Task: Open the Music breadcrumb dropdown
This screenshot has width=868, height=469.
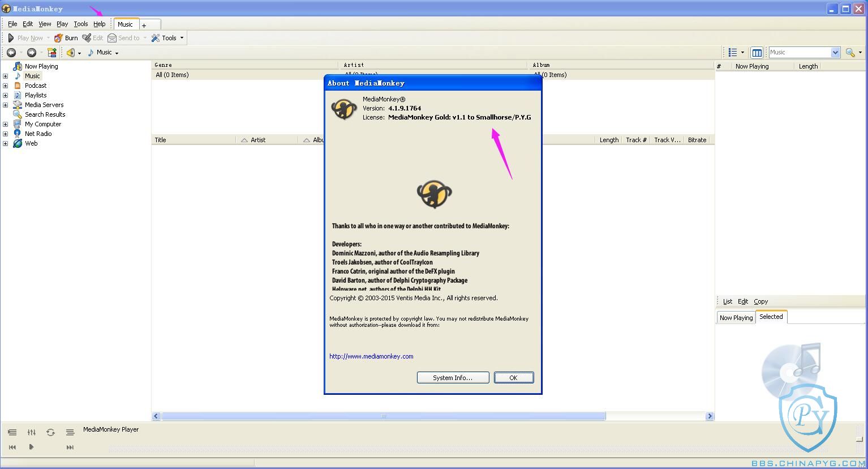Action: [x=117, y=53]
